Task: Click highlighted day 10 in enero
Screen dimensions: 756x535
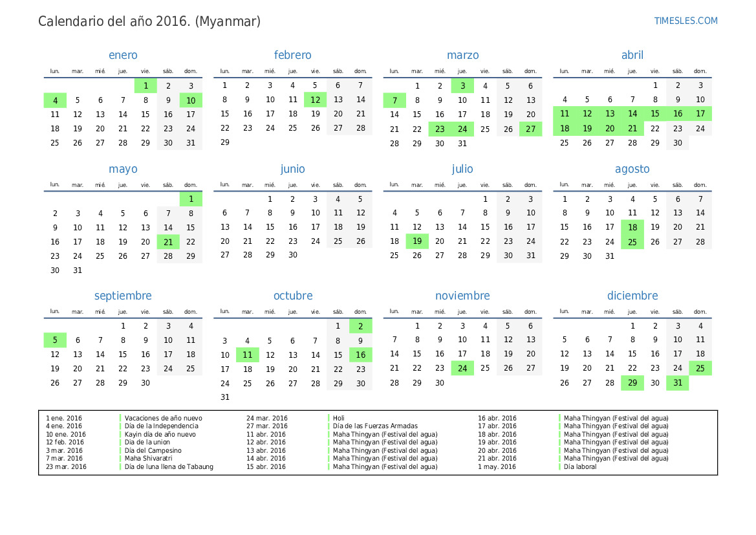Action: pyautogui.click(x=191, y=100)
